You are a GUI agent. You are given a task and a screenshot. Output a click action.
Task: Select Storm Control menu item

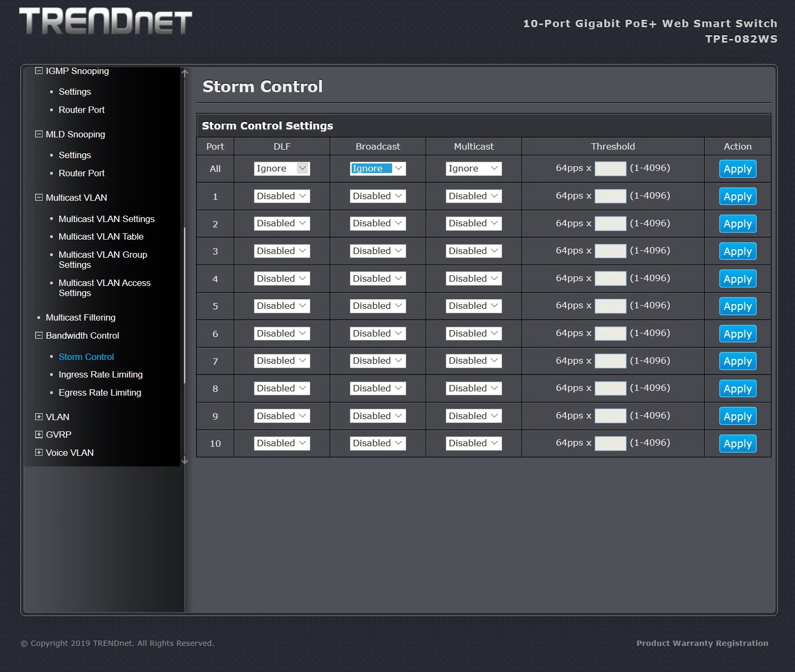click(86, 357)
